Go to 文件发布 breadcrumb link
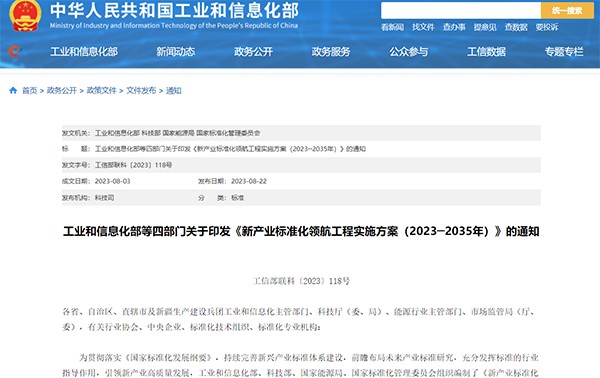The height and width of the screenshot is (378, 600). (x=141, y=91)
